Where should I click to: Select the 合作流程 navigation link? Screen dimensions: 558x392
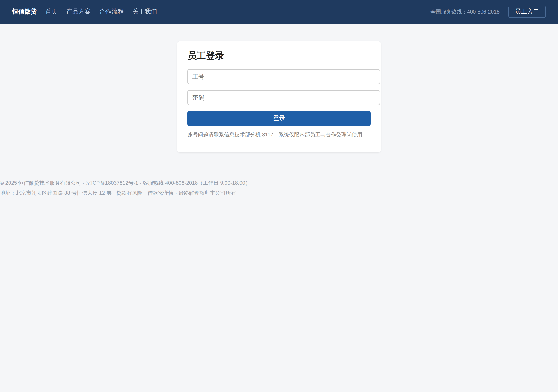pos(112,12)
